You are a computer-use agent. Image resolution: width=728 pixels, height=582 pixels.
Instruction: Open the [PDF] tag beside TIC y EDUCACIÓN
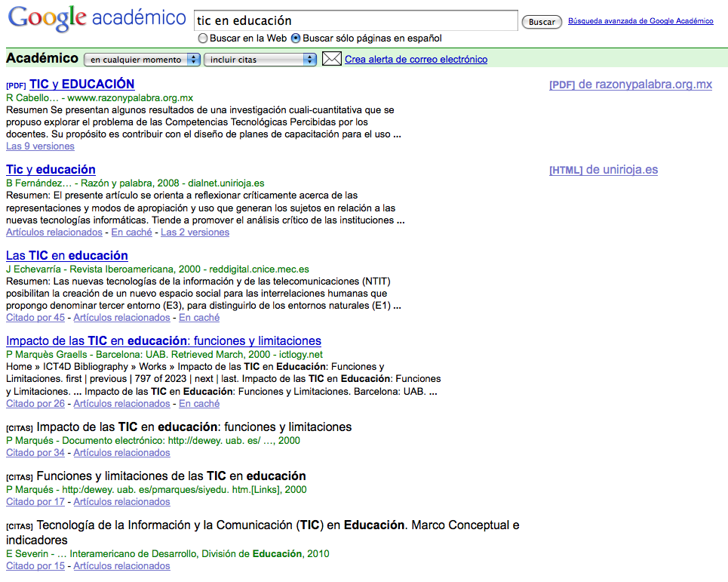point(15,84)
